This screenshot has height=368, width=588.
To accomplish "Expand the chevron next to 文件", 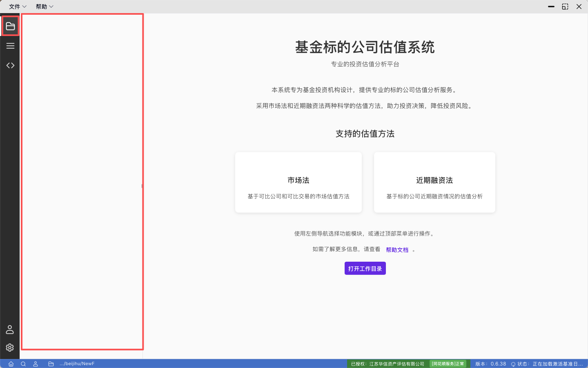I will coord(24,7).
